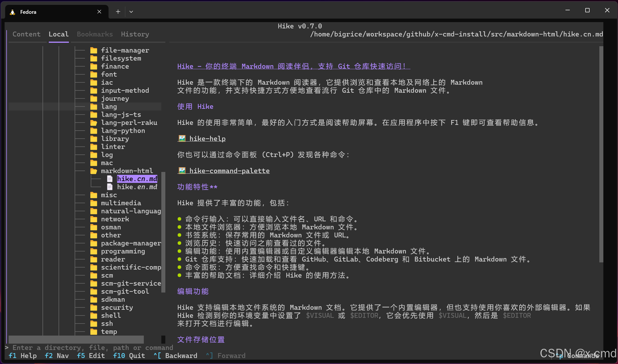Focus the directory or command input field

(93, 348)
